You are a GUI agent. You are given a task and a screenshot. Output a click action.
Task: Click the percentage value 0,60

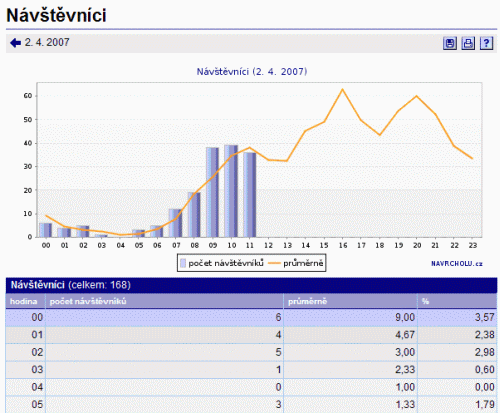(485, 370)
